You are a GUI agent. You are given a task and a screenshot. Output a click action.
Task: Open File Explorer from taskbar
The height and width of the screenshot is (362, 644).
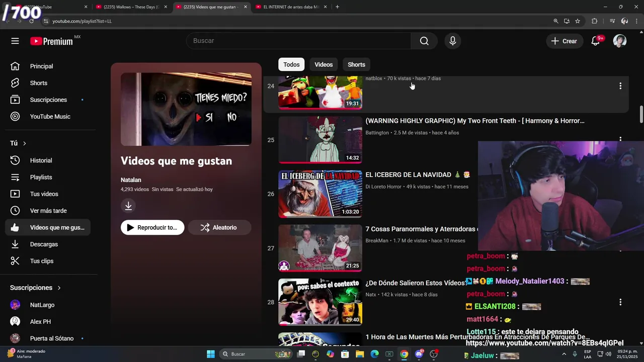360,354
